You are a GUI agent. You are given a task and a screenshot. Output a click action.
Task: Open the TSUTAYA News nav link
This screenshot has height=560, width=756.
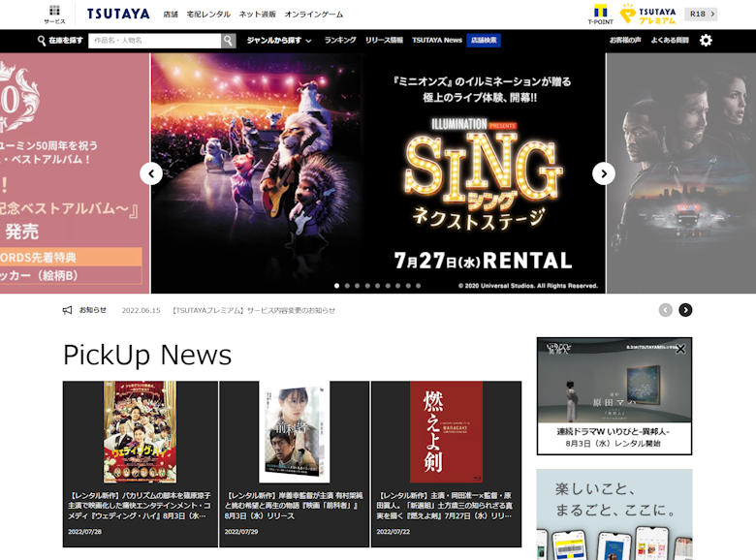click(437, 40)
